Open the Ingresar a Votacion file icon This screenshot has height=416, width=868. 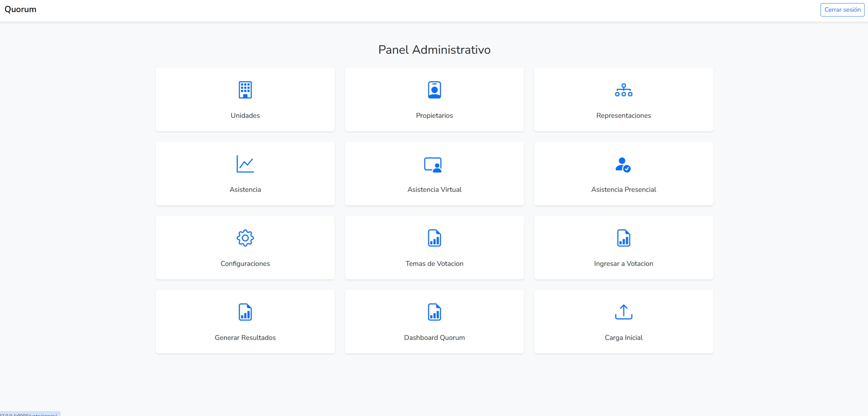[623, 238]
